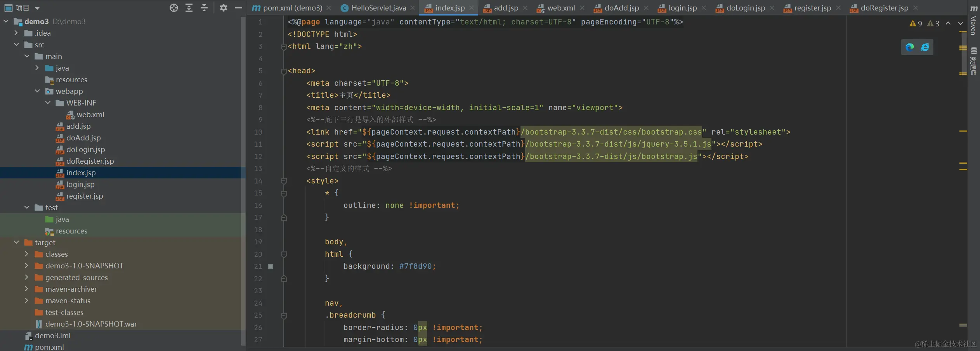
Task: Collapse the target folder chevron
Action: [x=16, y=242]
